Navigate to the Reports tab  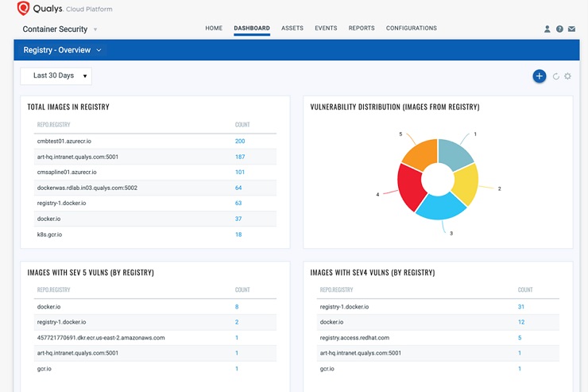click(362, 29)
